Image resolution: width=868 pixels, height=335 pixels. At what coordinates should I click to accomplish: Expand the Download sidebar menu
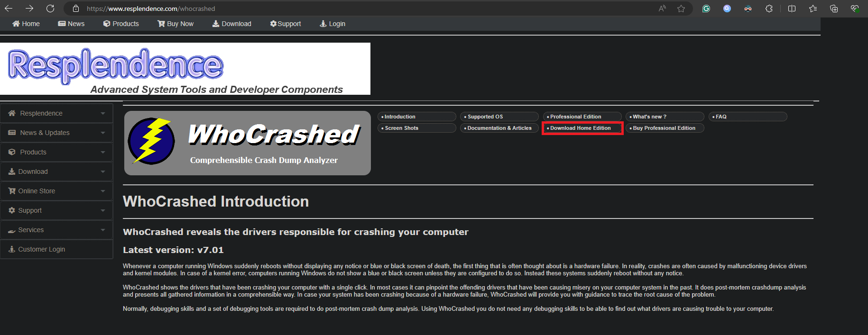click(56, 172)
